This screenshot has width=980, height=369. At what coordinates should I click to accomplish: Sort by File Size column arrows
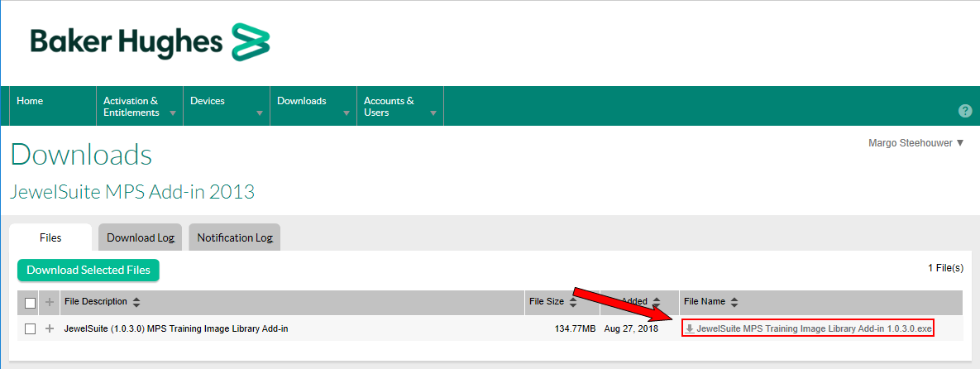coord(573,302)
